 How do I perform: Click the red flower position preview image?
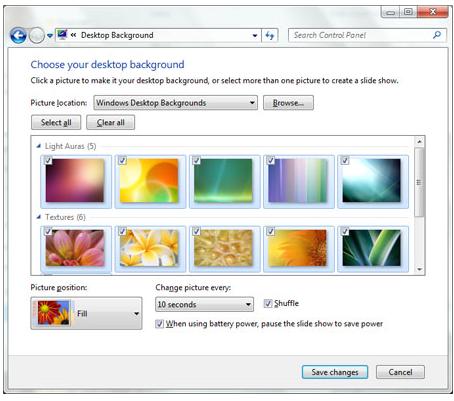(x=54, y=313)
